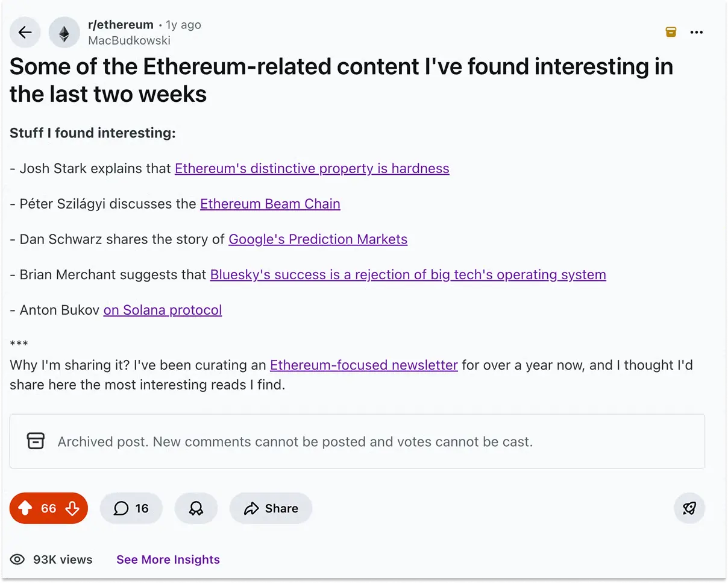728x583 pixels.
Task: Open Google's Prediction Markets link
Action: point(318,239)
